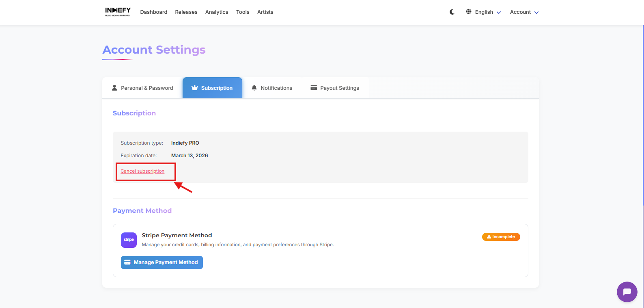The image size is (644, 308).
Task: Click the page's vertical scrollbar
Action: tap(643, 122)
